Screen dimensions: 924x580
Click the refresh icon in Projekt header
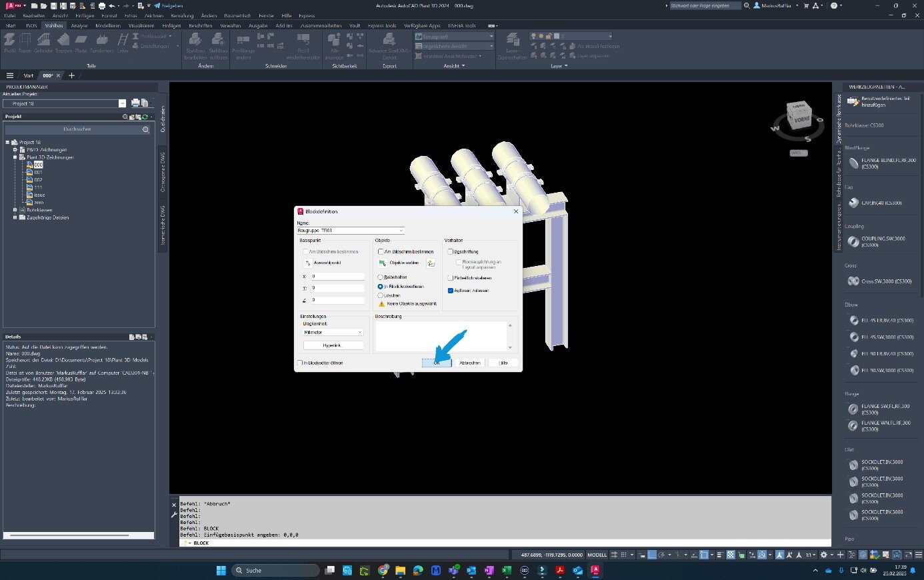coord(145,117)
